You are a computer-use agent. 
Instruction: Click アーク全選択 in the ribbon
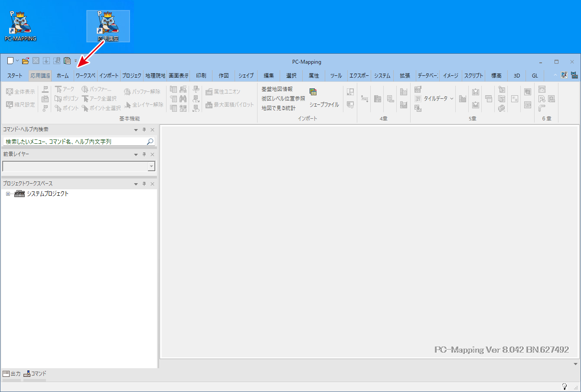[99, 98]
